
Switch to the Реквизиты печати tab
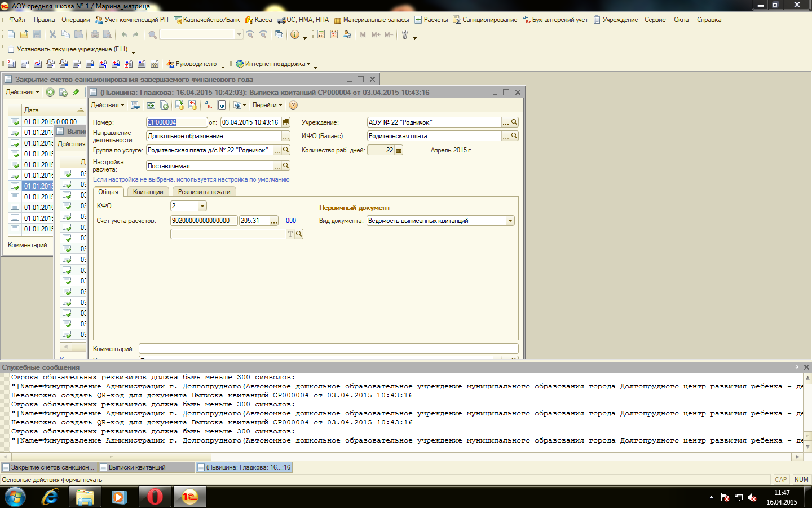point(204,192)
